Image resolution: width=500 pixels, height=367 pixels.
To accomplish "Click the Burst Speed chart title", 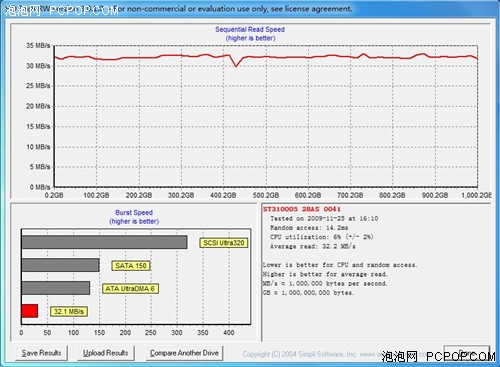I will point(134,213).
